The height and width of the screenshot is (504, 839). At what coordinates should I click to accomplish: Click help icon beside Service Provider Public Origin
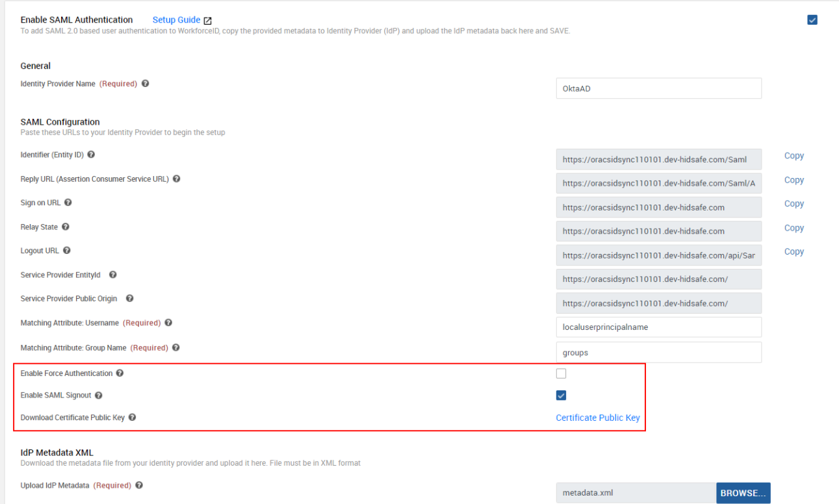coord(130,299)
